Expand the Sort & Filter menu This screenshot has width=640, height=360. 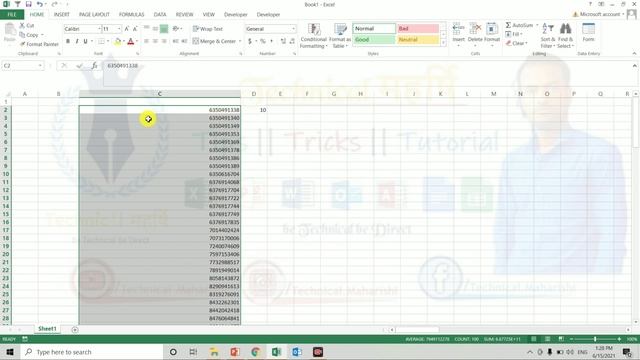548,36
